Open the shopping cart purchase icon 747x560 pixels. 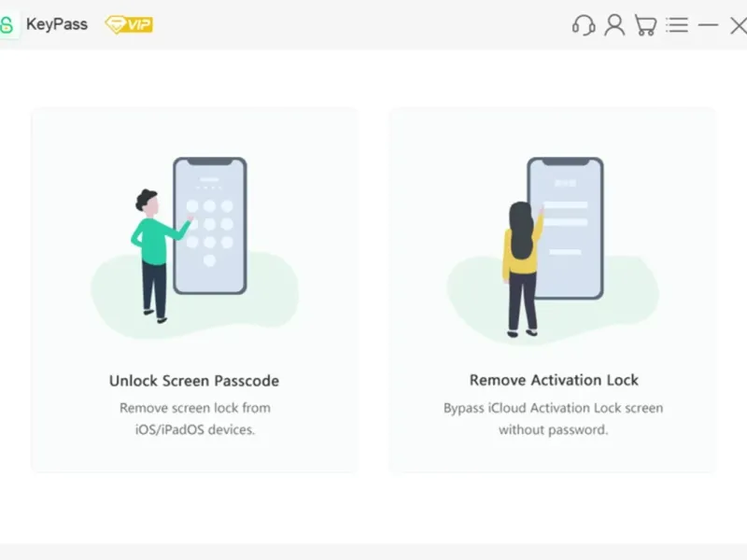pyautogui.click(x=645, y=25)
